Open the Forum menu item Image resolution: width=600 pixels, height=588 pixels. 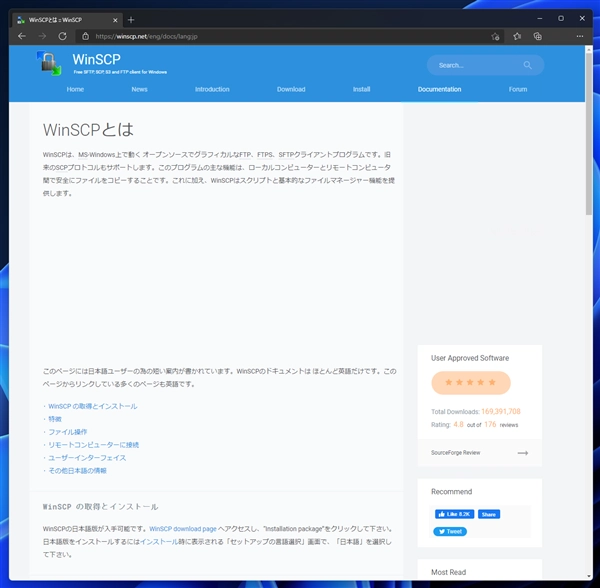[x=518, y=89]
